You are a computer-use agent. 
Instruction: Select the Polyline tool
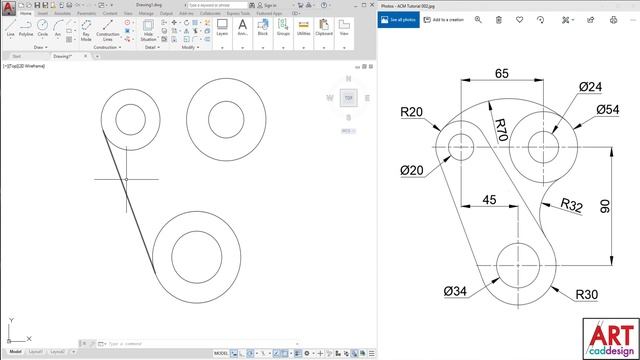point(26,28)
